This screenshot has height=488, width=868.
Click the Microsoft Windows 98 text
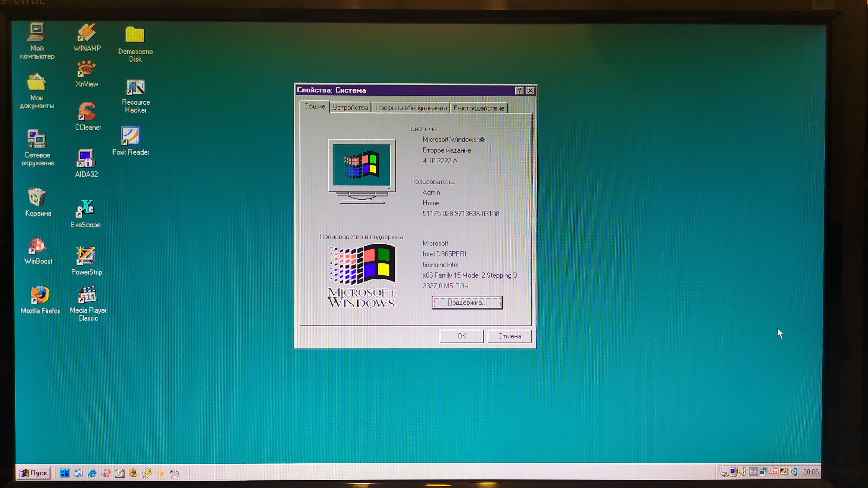coord(454,139)
